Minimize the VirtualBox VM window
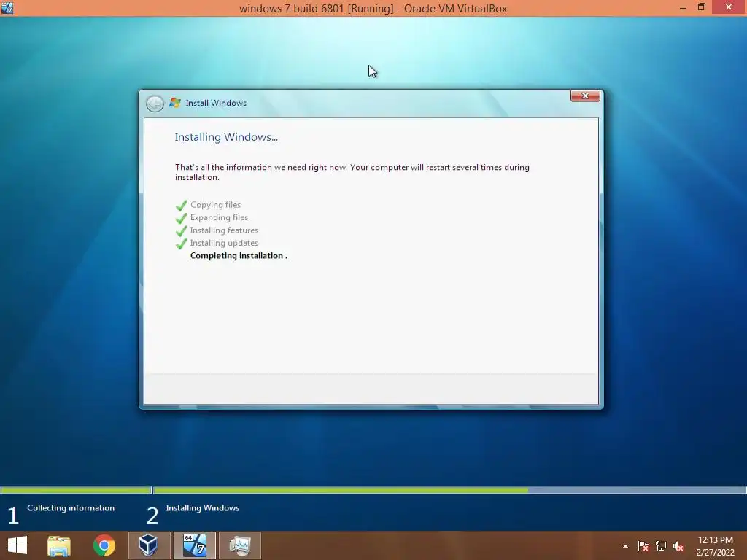The image size is (747, 560). (x=683, y=8)
